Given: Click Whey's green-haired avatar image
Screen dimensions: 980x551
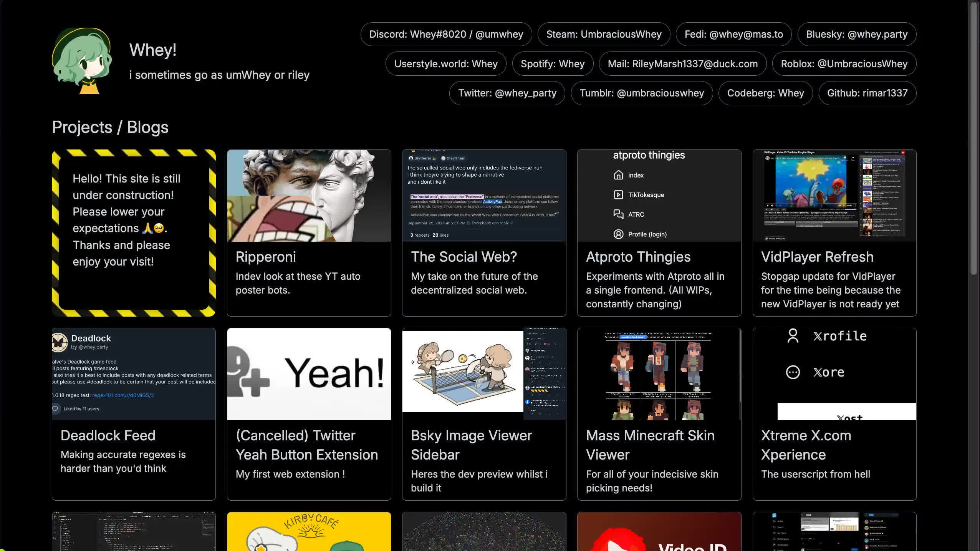Looking at the screenshot, I should (82, 61).
